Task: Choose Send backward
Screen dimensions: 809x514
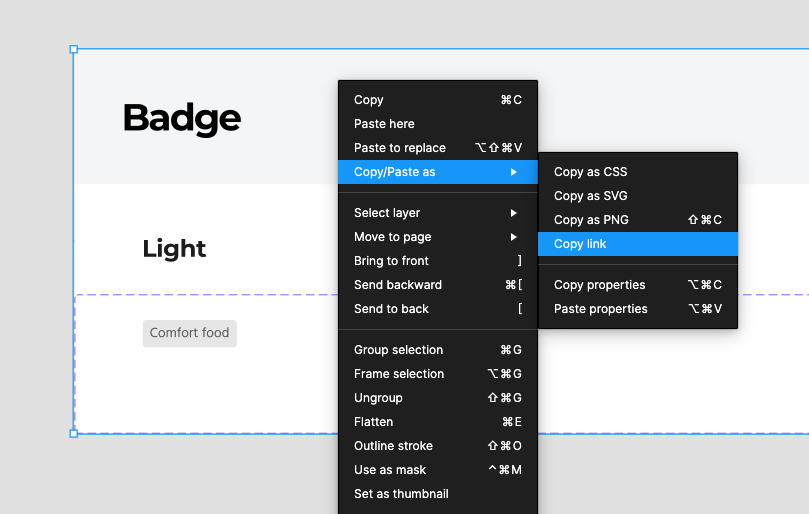Action: coord(438,285)
